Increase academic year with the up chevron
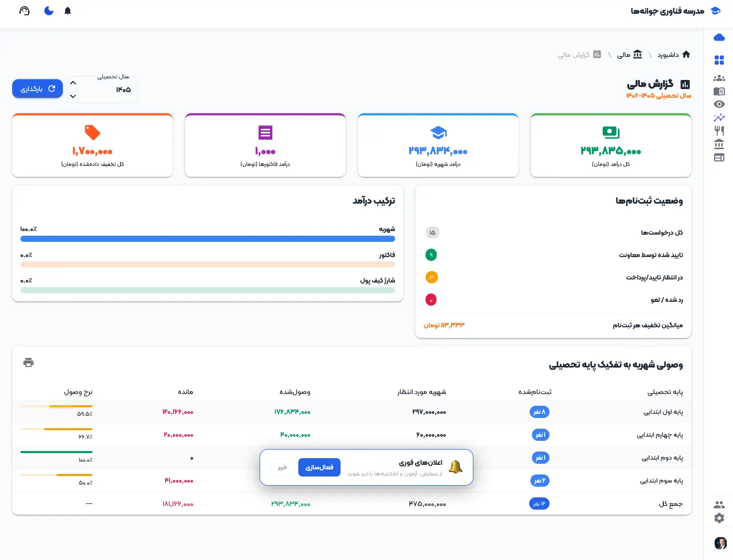Viewport: 733px width, 560px height. [73, 82]
